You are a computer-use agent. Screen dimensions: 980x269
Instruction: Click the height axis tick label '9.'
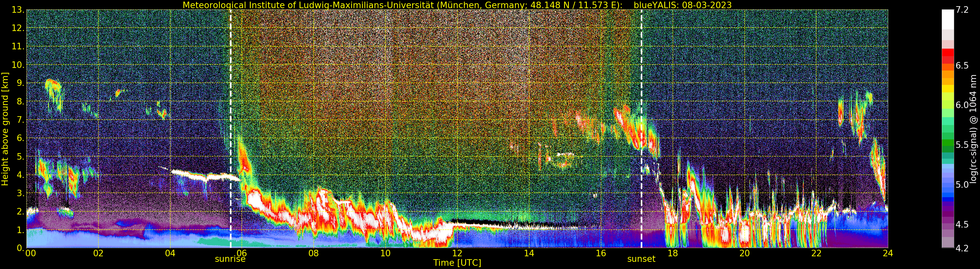[x=21, y=83]
